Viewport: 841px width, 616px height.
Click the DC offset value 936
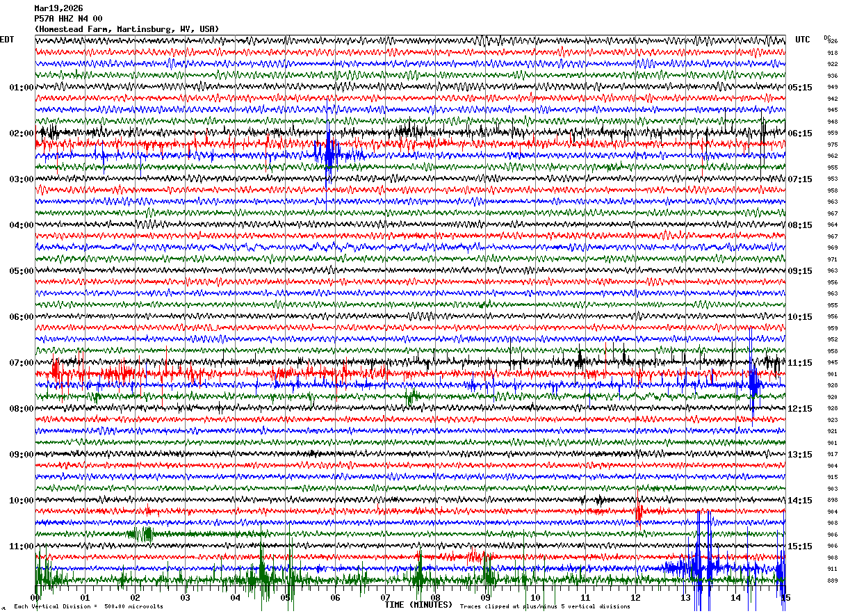pos(832,76)
